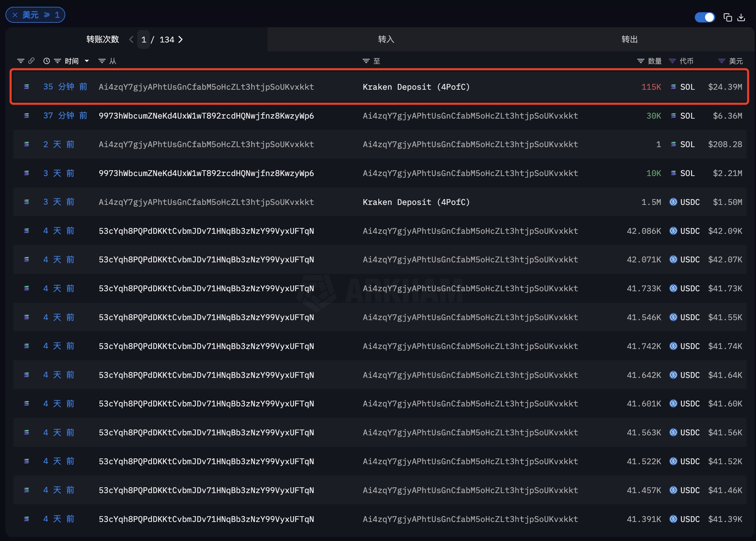Open the 代币 token filter
The image size is (756, 541).
(672, 61)
